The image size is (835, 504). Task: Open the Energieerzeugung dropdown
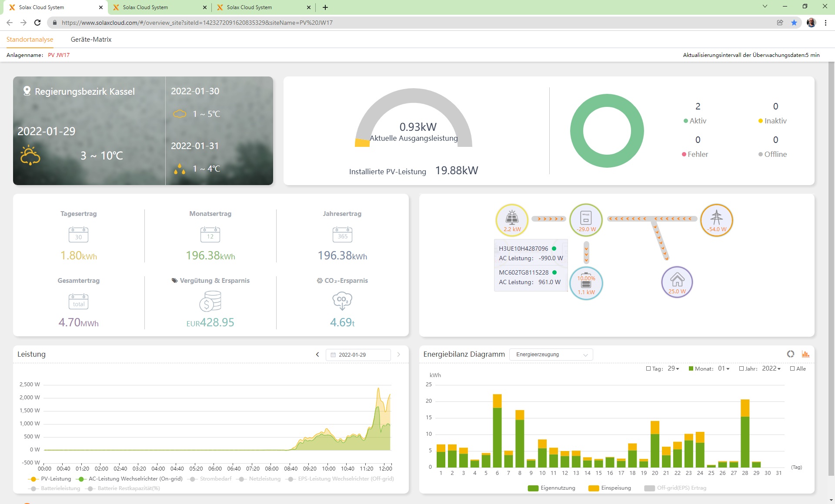click(551, 355)
